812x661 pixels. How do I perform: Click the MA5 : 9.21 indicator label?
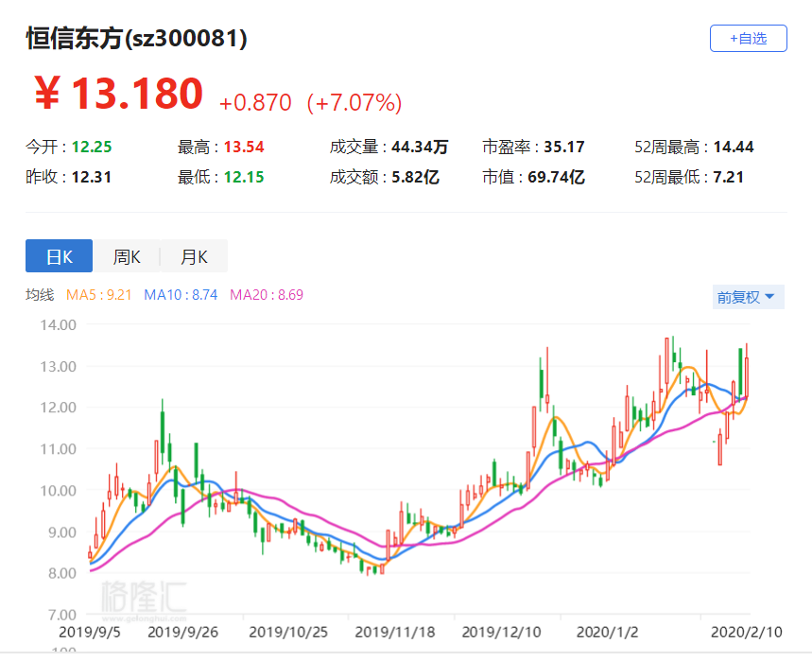point(98,295)
